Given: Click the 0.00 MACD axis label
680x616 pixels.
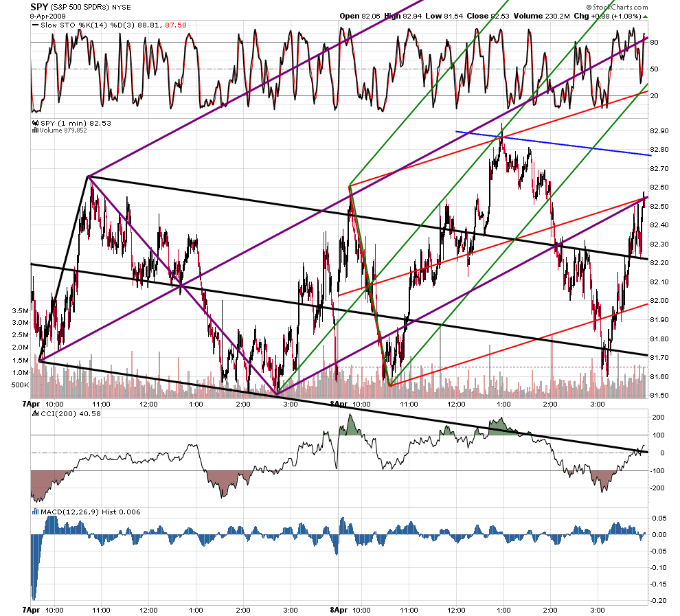Looking at the screenshot, I should point(659,534).
